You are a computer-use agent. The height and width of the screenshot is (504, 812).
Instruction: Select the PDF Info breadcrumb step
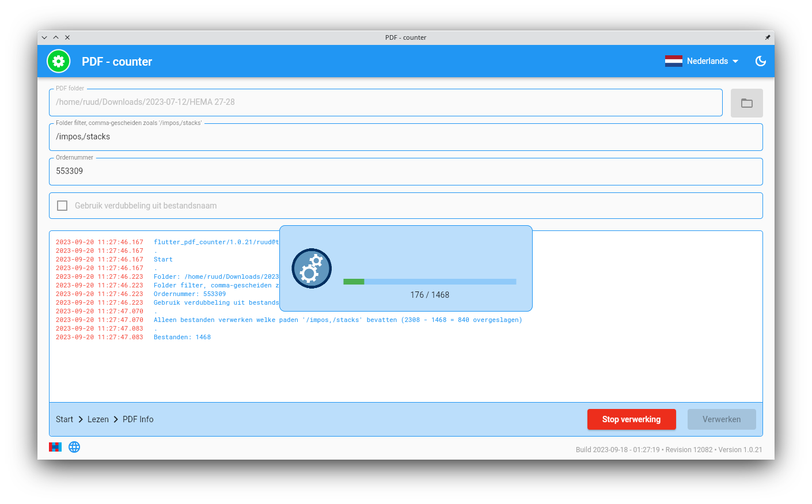point(138,419)
